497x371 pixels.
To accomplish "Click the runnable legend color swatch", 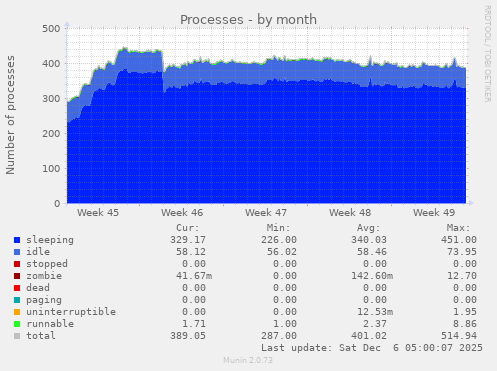I will 17,324.
